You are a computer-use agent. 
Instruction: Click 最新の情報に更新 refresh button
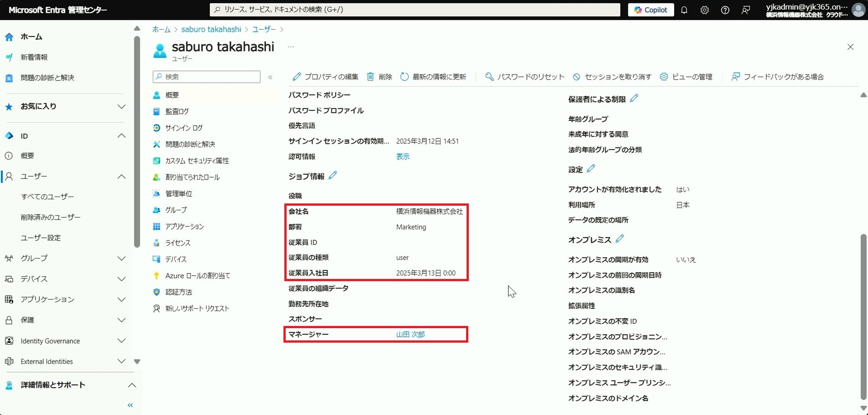[433, 77]
